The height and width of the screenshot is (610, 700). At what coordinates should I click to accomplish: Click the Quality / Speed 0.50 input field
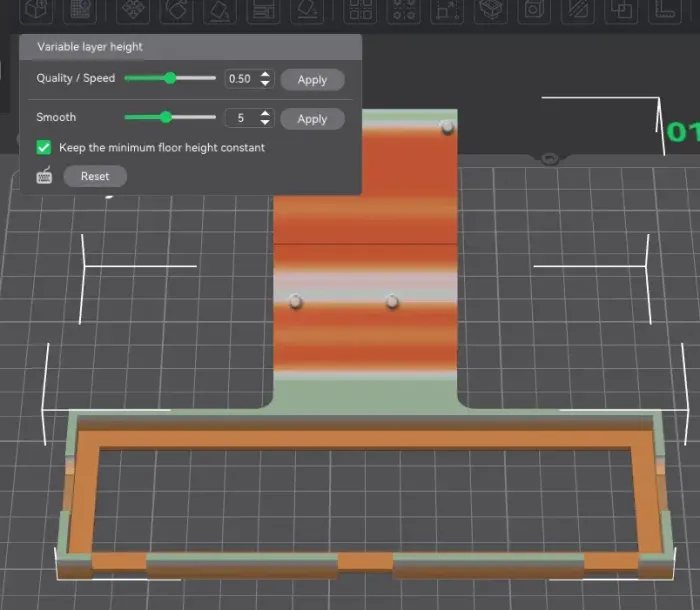pyautogui.click(x=240, y=79)
